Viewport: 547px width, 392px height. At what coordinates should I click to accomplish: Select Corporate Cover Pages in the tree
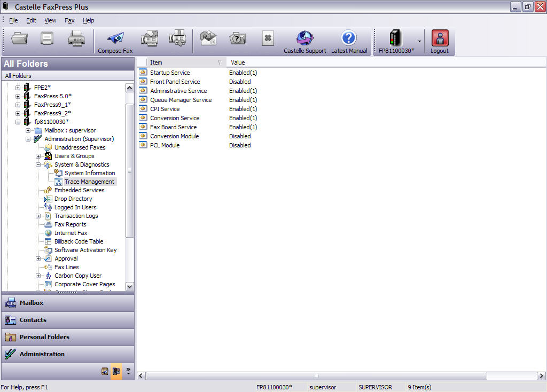pos(85,284)
